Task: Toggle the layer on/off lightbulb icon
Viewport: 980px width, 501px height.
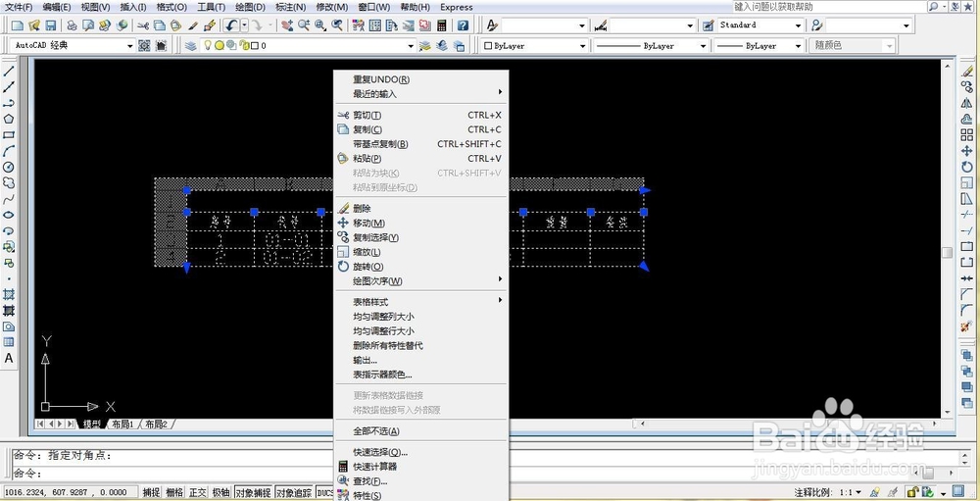Action: (x=208, y=46)
